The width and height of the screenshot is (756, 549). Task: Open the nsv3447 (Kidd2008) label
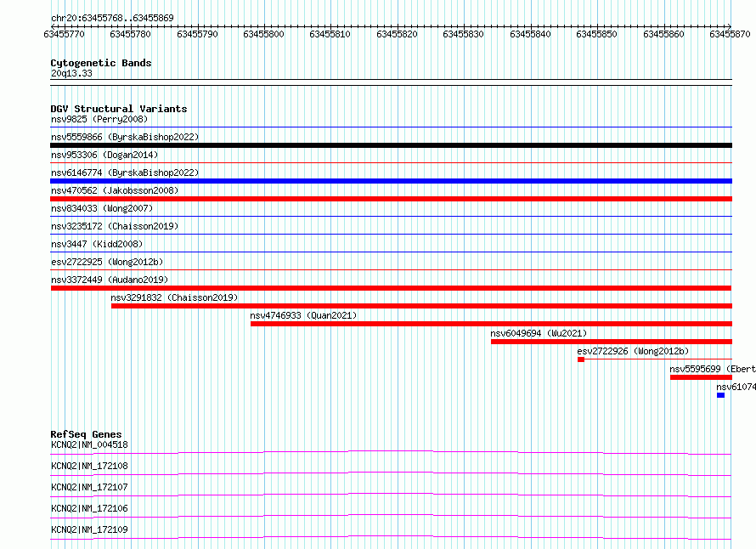(x=97, y=244)
